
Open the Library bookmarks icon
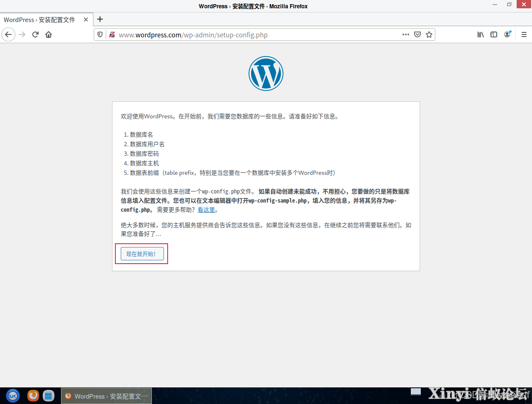pos(481,35)
